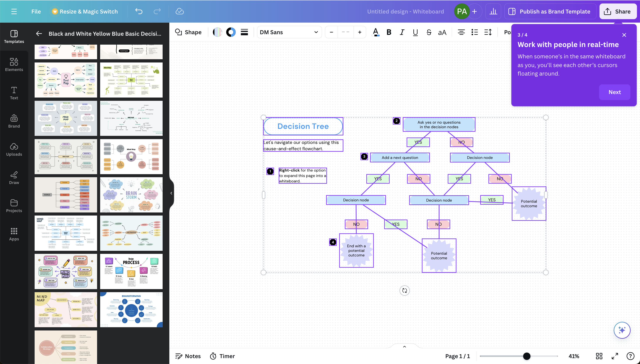Toggle uppercase text formatting
This screenshot has width=640, height=364.
point(442,32)
